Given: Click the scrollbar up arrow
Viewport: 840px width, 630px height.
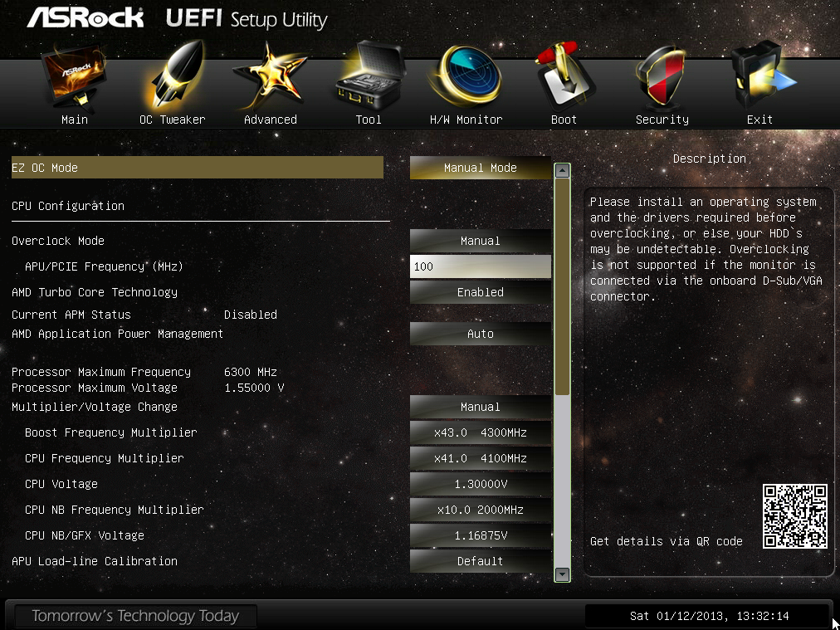Looking at the screenshot, I should point(562,171).
